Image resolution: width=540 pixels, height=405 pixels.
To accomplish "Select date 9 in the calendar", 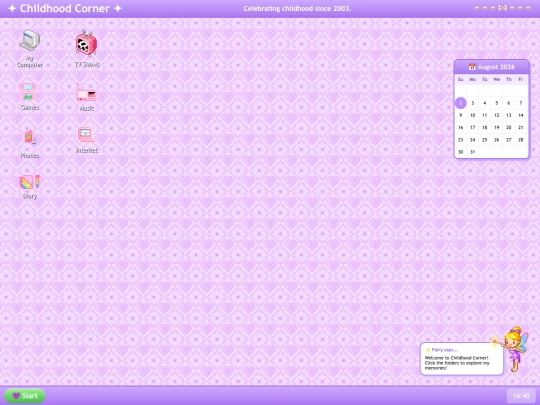I will click(x=460, y=115).
